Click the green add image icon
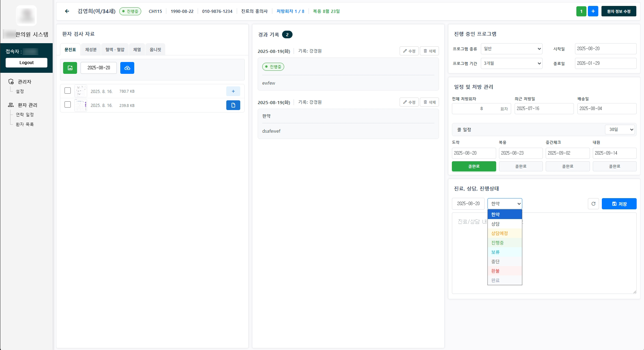The image size is (644, 350). coord(70,68)
